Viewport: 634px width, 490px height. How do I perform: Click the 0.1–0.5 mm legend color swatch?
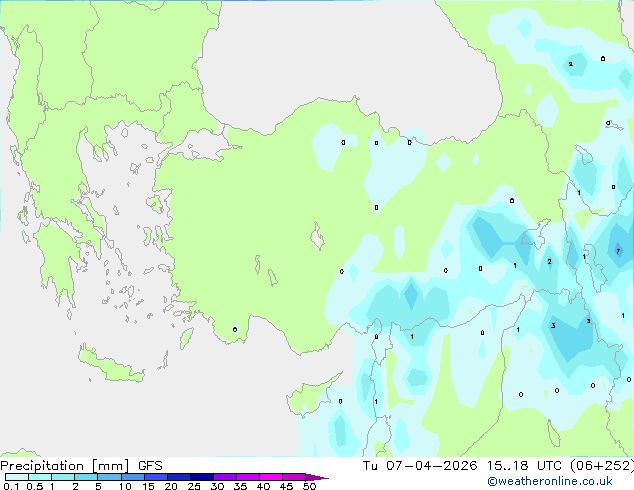point(17,477)
